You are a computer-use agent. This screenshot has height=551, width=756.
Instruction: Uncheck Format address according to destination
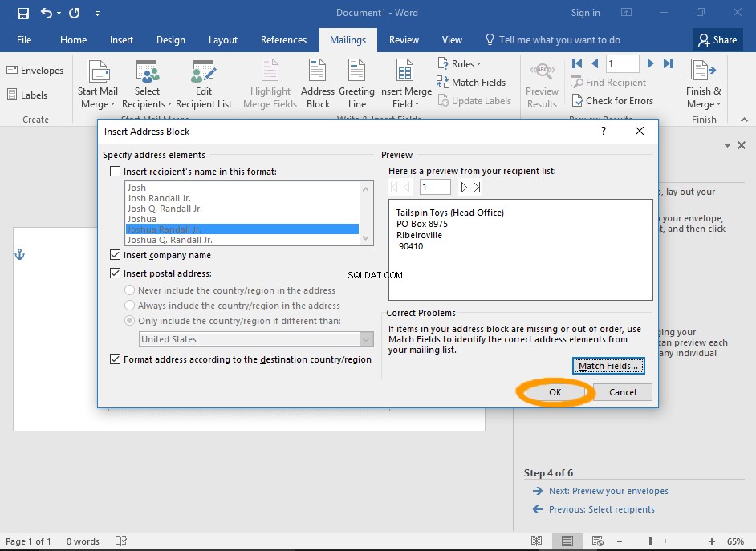click(x=116, y=359)
